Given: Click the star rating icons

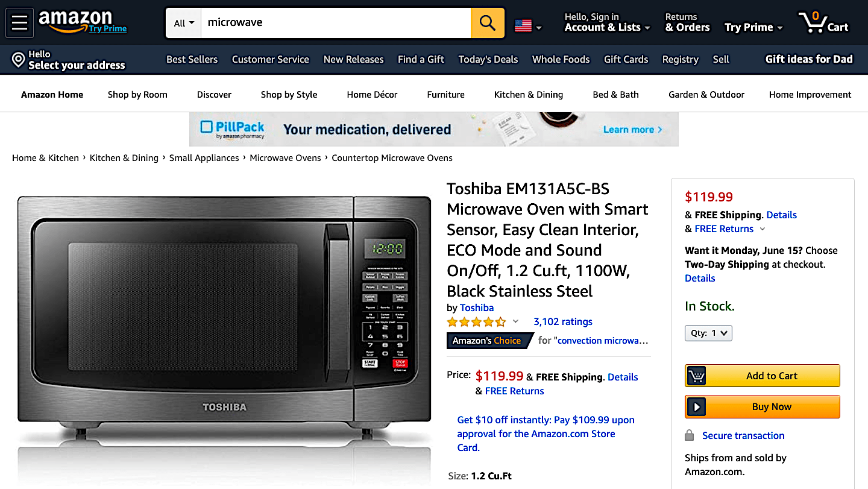Looking at the screenshot, I should tap(476, 322).
